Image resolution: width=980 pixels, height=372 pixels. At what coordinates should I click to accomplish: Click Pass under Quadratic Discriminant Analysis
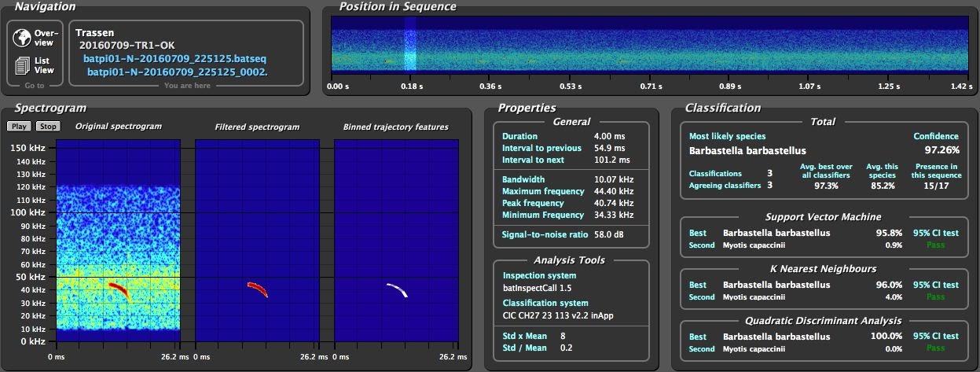tap(935, 348)
